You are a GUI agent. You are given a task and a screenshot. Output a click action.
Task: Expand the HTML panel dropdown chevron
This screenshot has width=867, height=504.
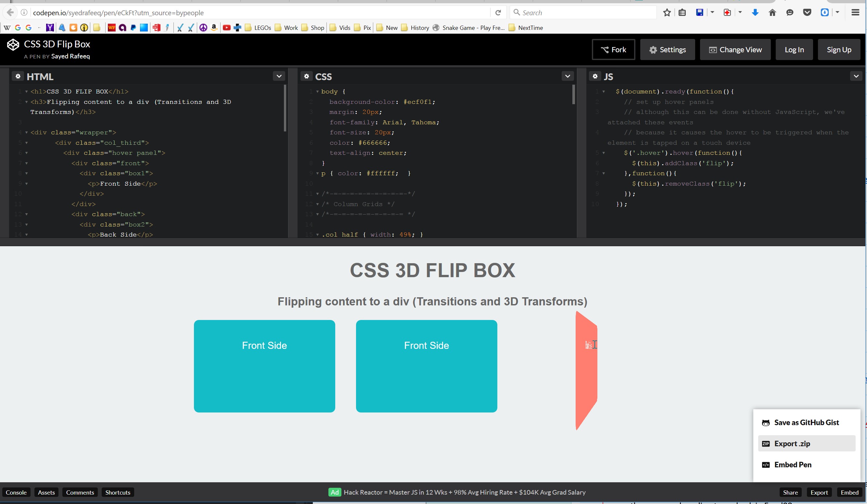[x=279, y=76]
